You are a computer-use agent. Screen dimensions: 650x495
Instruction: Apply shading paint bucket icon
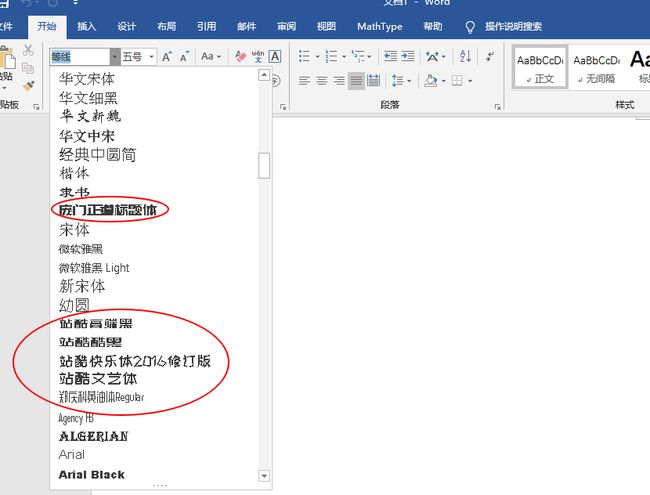pos(431,80)
